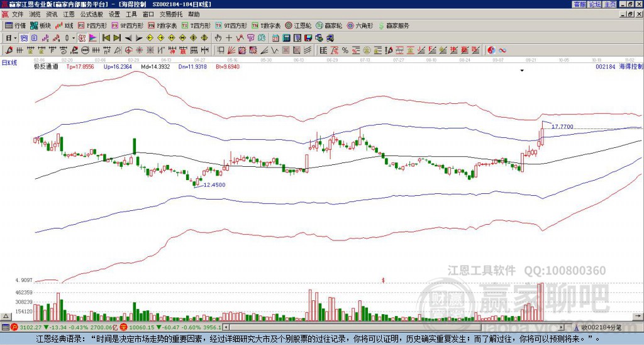The height and width of the screenshot is (345, 644).
Task: Select the crosshair plus cursor tool
Action: pyautogui.click(x=229, y=38)
